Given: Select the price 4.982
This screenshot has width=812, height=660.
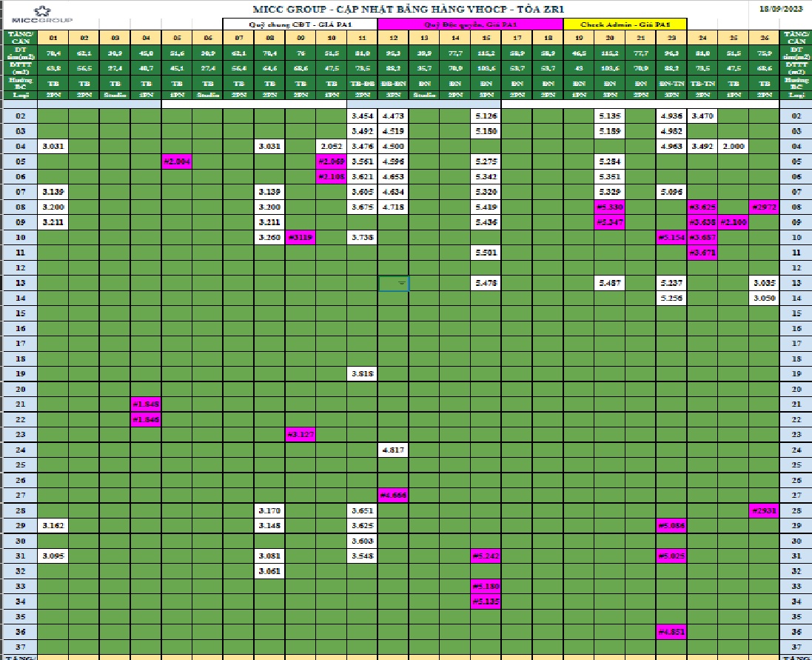Looking at the screenshot, I should click(671, 131).
